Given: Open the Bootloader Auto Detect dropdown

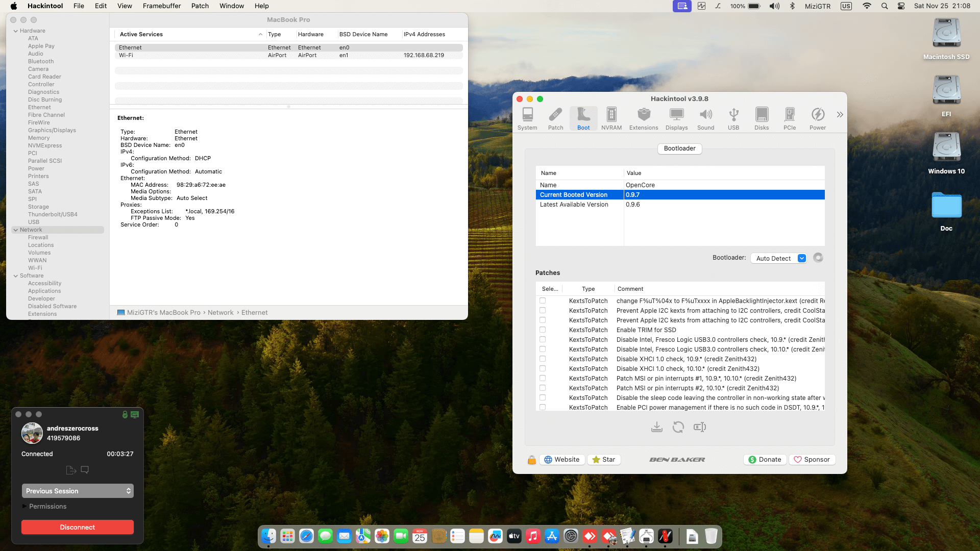Looking at the screenshot, I should pos(778,258).
